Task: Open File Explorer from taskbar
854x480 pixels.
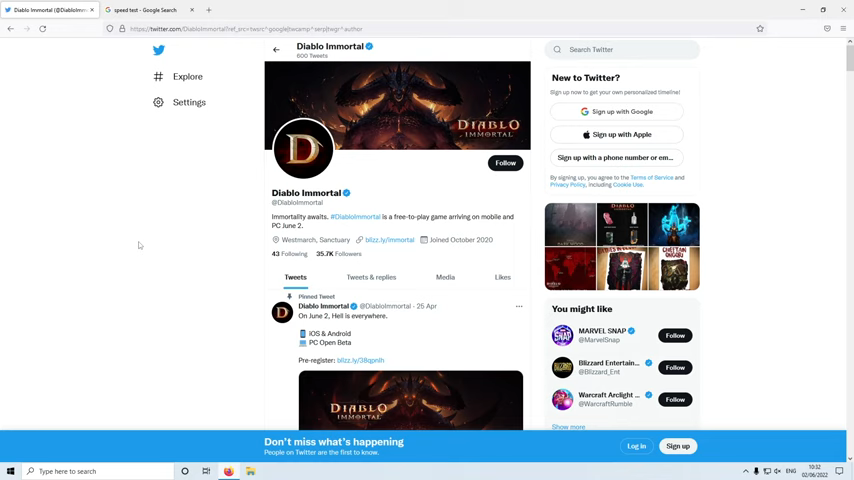Action: [x=251, y=471]
